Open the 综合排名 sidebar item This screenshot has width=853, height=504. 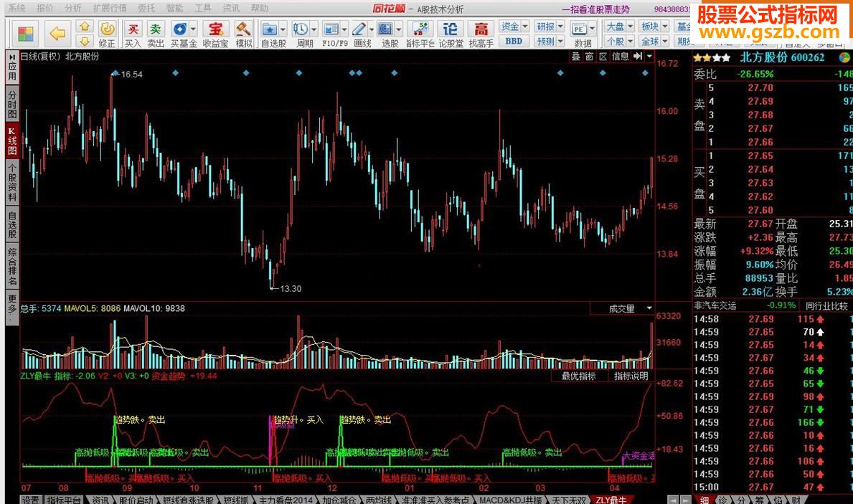[x=12, y=267]
